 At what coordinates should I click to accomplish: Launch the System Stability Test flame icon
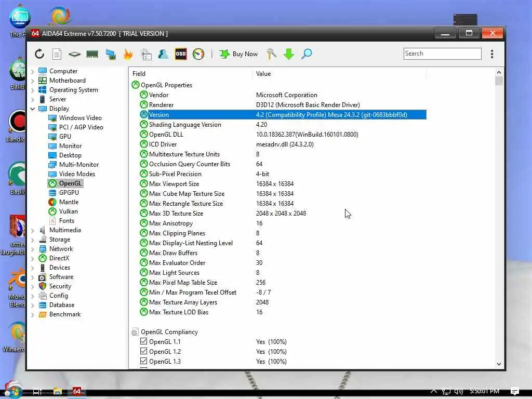[x=128, y=54]
